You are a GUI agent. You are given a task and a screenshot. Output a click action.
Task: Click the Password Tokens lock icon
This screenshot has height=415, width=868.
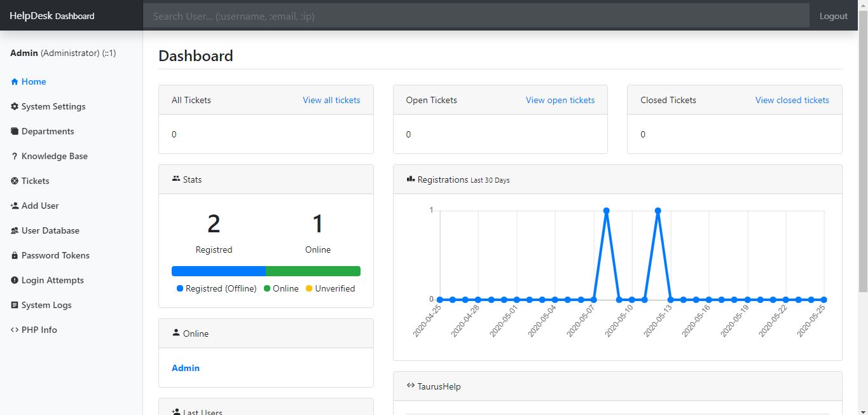(x=15, y=255)
